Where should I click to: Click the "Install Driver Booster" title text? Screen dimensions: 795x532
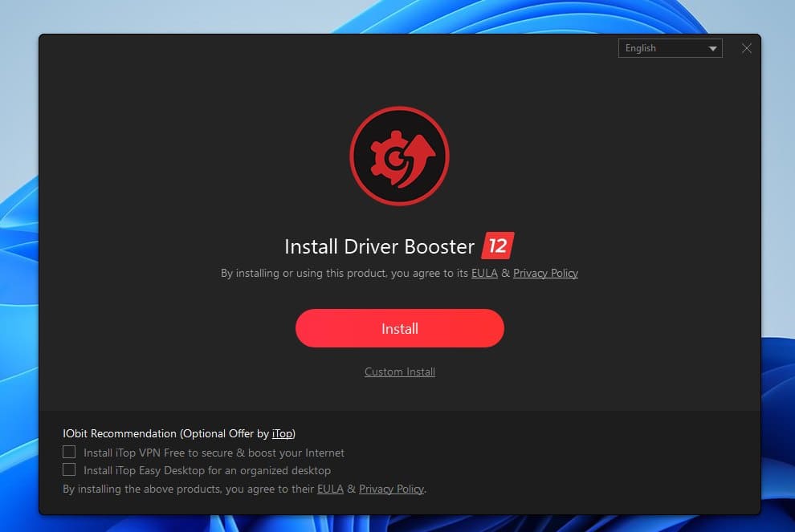point(379,247)
